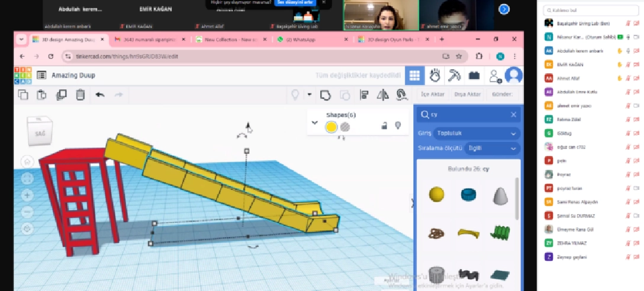Toggle hide selected shapes bulb icon
This screenshot has height=291, width=644.
[x=398, y=125]
